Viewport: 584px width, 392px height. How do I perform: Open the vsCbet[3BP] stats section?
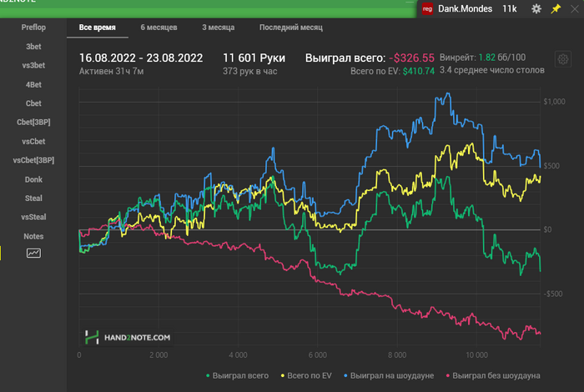[33, 160]
